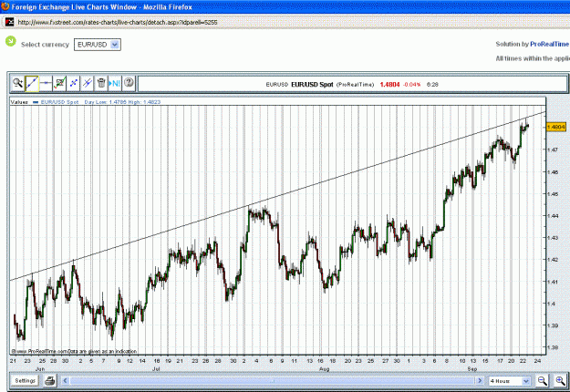Click the green arrow icon beside Select currency

point(11,41)
